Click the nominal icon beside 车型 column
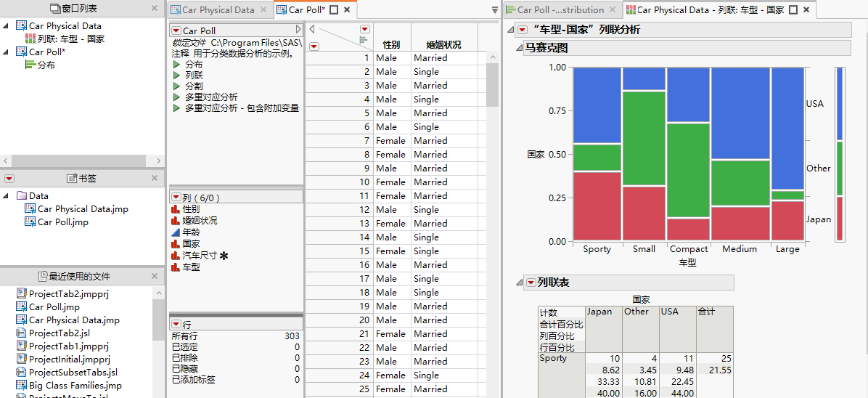Image resolution: width=868 pixels, height=398 pixels. click(176, 267)
